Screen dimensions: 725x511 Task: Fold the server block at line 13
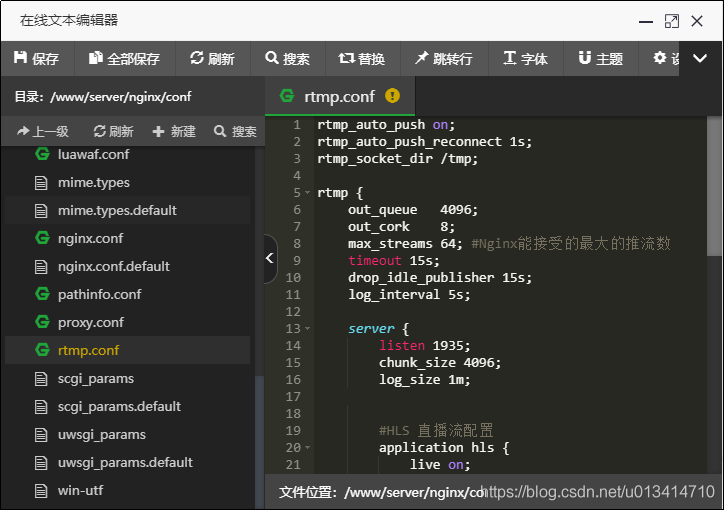307,329
